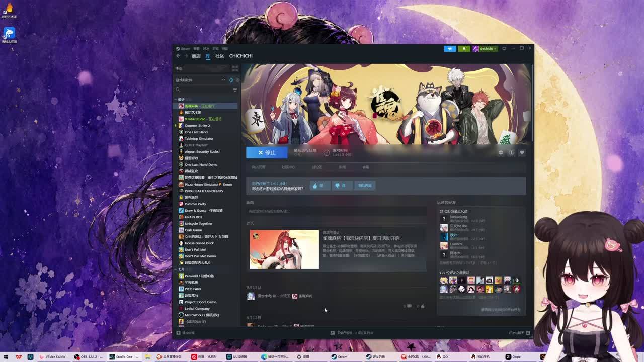
Task: Click add a game at bottom left
Action: pyautogui.click(x=186, y=333)
